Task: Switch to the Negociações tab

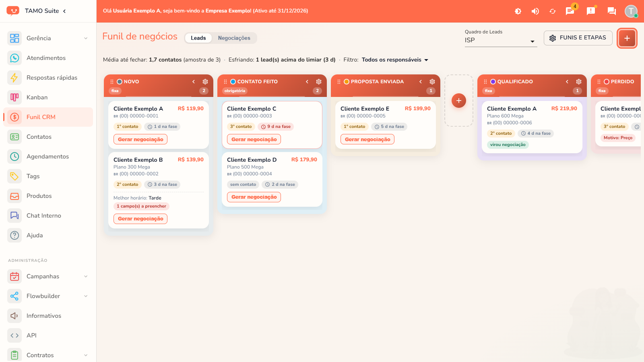Action: point(234,38)
